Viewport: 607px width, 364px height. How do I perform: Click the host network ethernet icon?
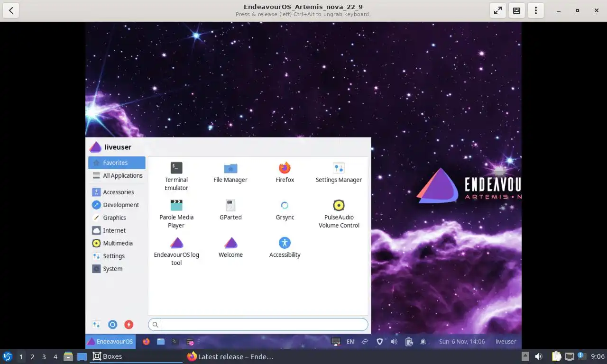[569, 356]
